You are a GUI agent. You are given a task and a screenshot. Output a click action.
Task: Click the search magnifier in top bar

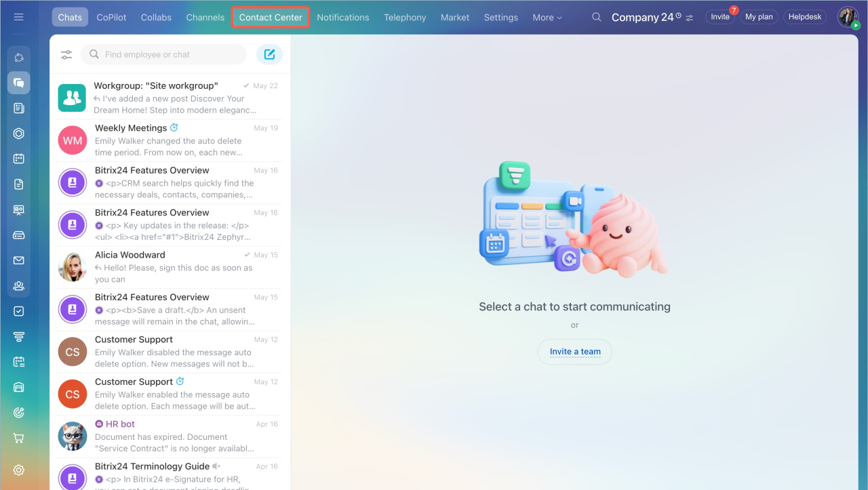click(596, 17)
